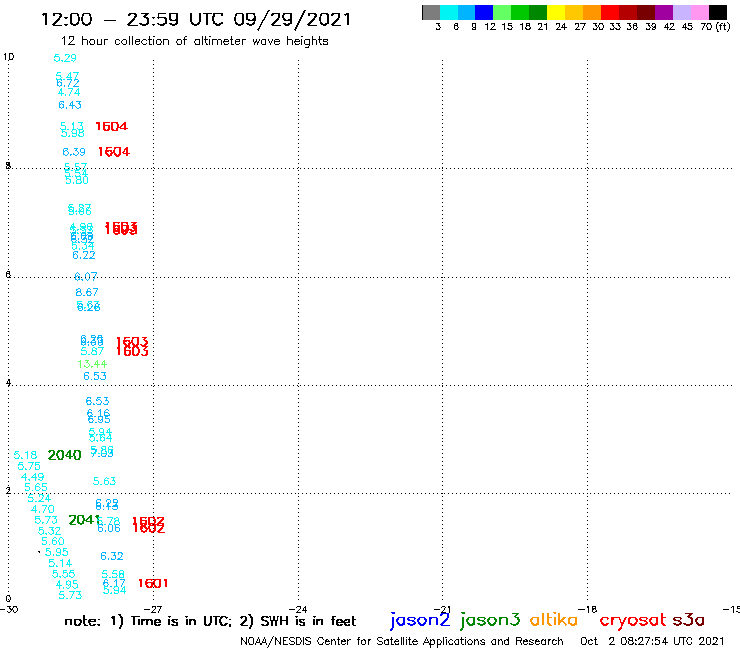The height and width of the screenshot is (650, 740).
Task: Click the 5.18 wave height value
Action: coord(25,455)
